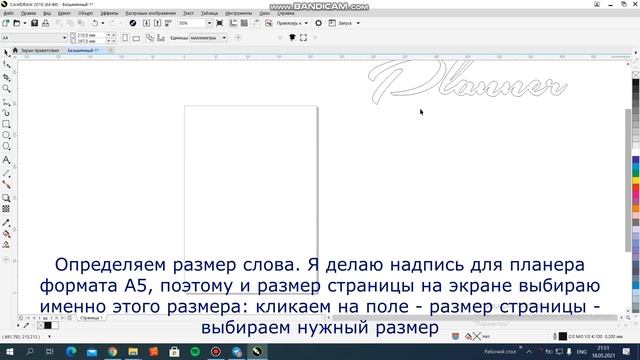Select the Polygon tool
640x360 pixels.
tap(6, 147)
